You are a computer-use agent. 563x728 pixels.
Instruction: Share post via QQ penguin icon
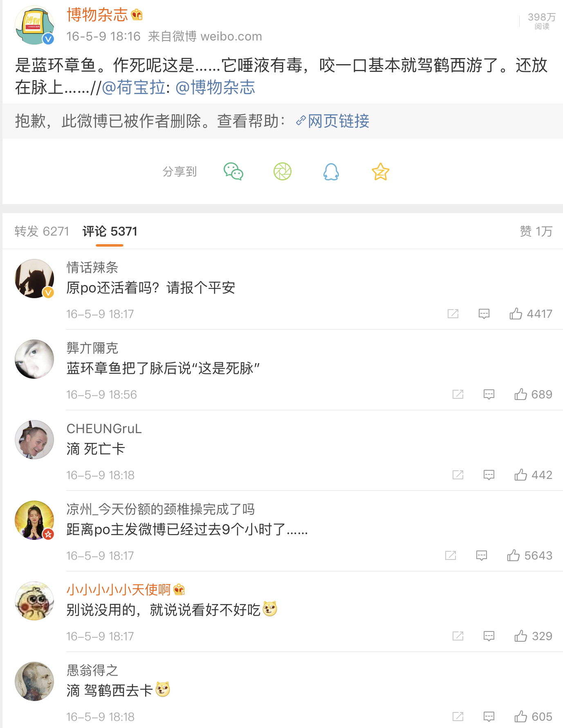pyautogui.click(x=331, y=172)
